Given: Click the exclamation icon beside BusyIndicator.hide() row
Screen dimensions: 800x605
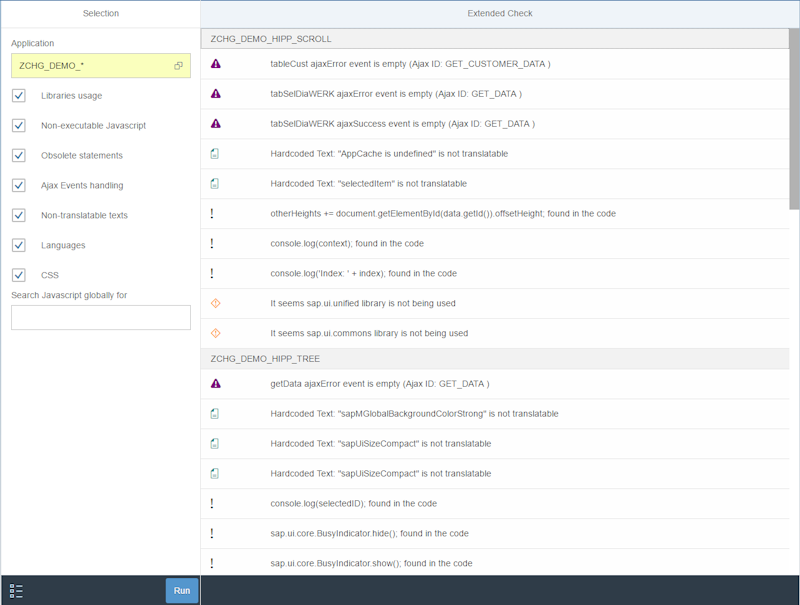Looking at the screenshot, I should click(x=212, y=533).
